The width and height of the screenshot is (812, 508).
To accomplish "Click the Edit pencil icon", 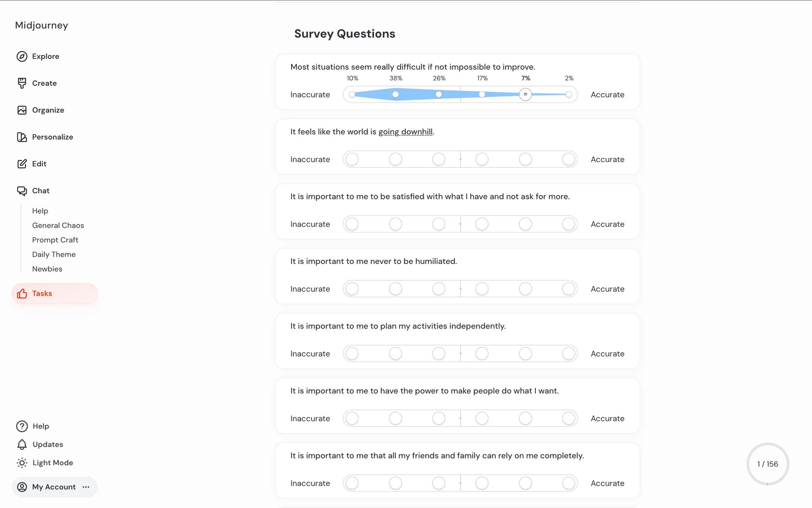I will click(x=22, y=164).
